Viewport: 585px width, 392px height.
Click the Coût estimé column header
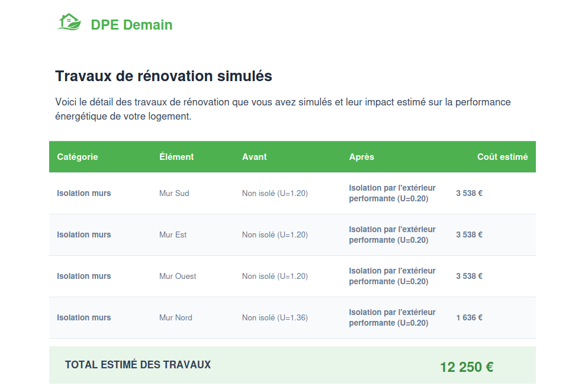(x=502, y=157)
